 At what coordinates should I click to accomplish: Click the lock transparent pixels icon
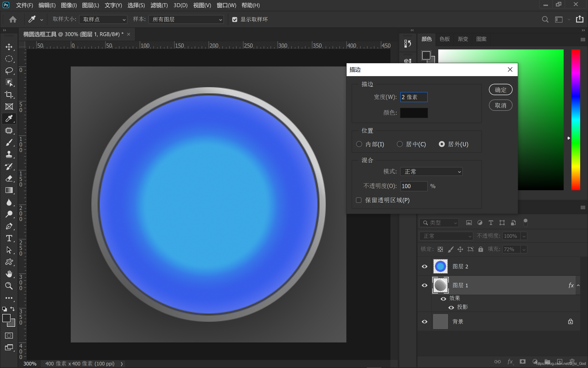point(440,249)
